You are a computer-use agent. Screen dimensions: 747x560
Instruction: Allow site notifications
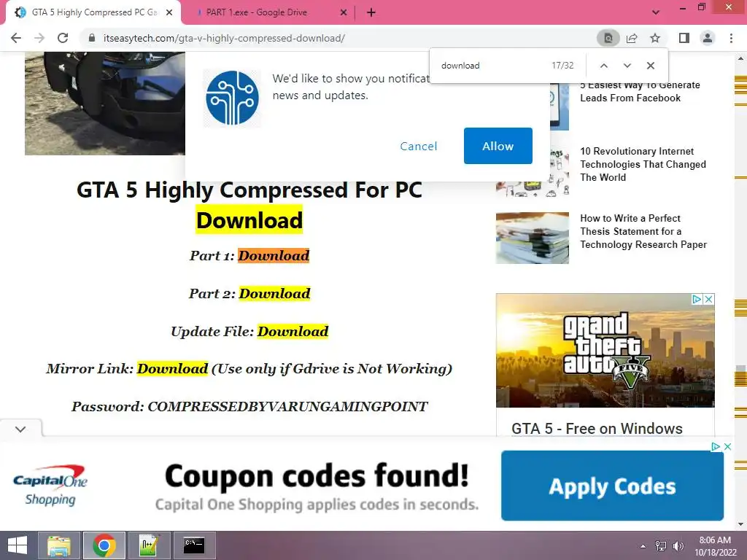tap(498, 146)
